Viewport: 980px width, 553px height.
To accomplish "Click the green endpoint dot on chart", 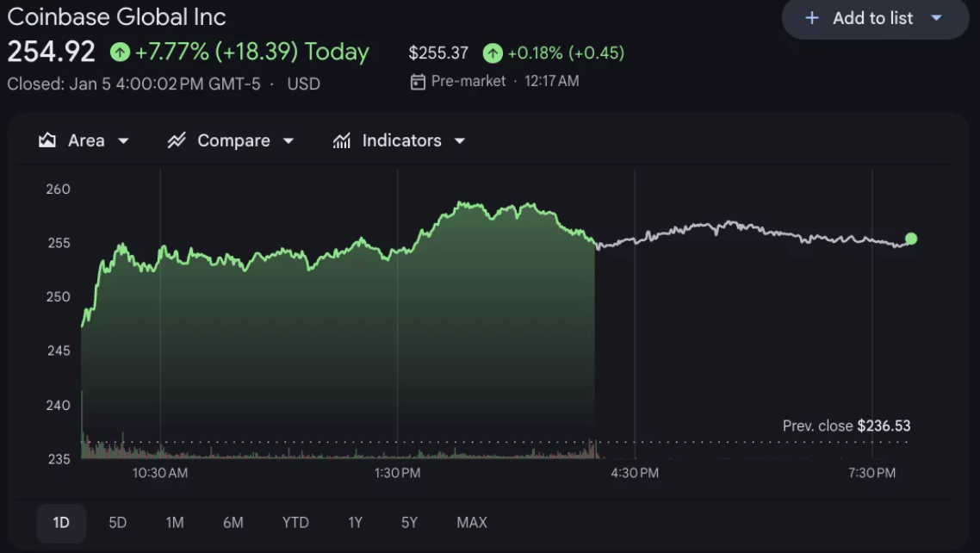I will pyautogui.click(x=911, y=239).
